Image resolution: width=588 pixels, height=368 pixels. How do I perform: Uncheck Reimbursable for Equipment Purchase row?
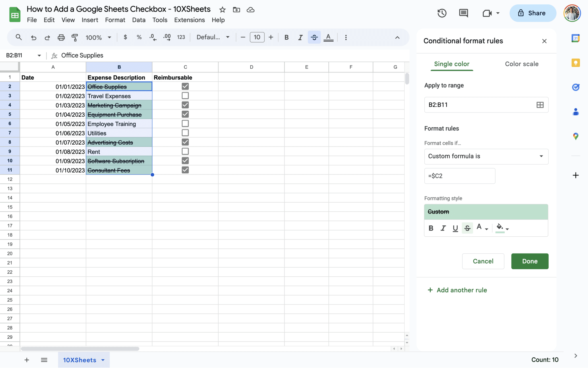pos(185,114)
